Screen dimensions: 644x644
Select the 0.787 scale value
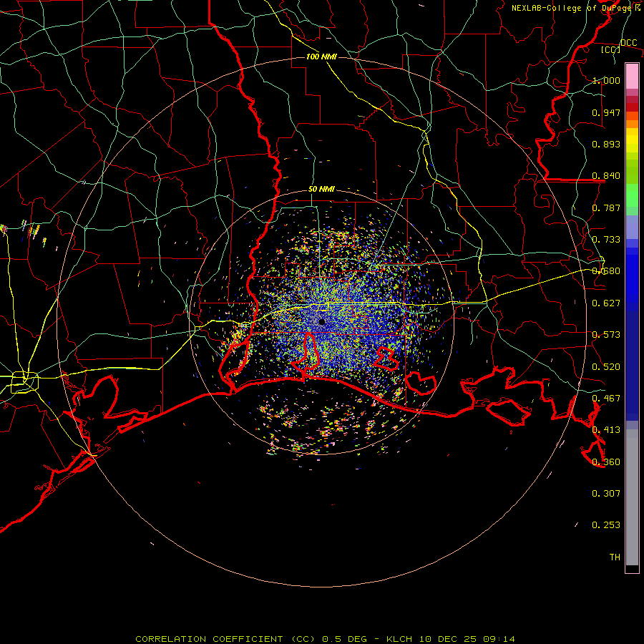[606, 208]
